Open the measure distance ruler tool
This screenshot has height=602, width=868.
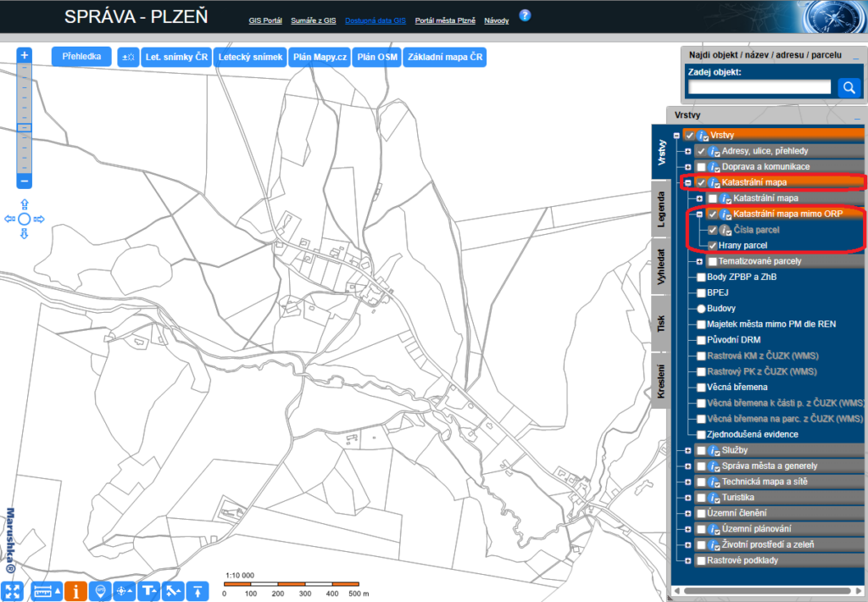pos(43,591)
